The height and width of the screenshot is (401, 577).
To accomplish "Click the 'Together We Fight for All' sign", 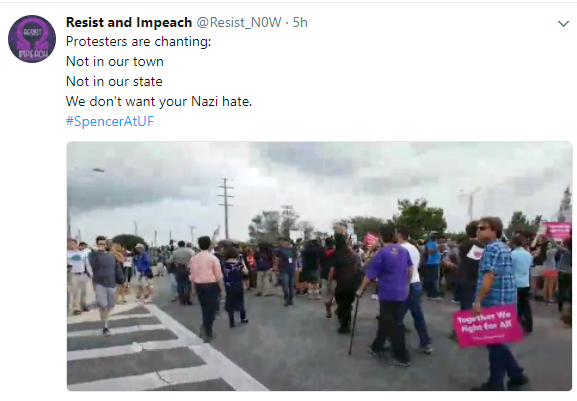I will [487, 326].
